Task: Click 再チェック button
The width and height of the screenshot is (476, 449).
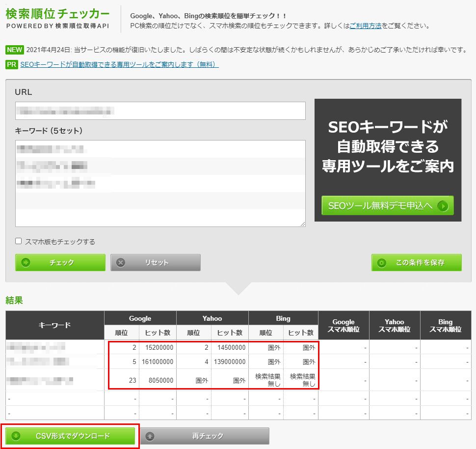Action: (x=205, y=436)
